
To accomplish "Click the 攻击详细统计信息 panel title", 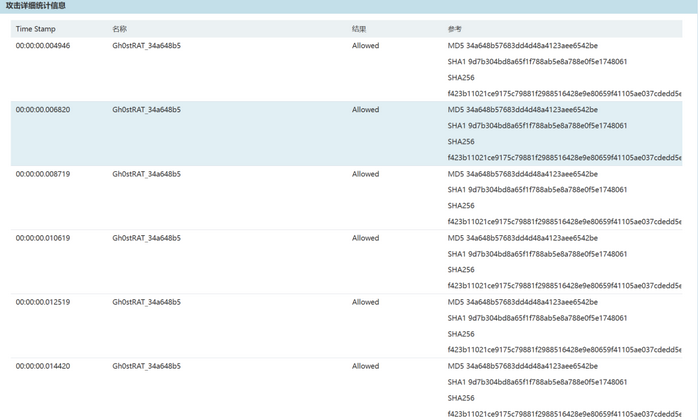I will 36,6.
